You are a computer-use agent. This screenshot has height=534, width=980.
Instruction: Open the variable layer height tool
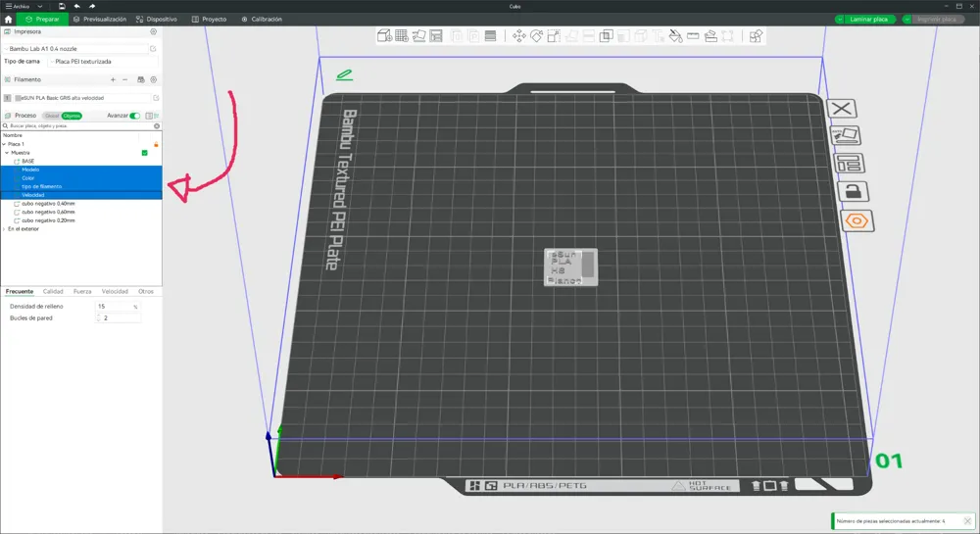[x=491, y=35]
